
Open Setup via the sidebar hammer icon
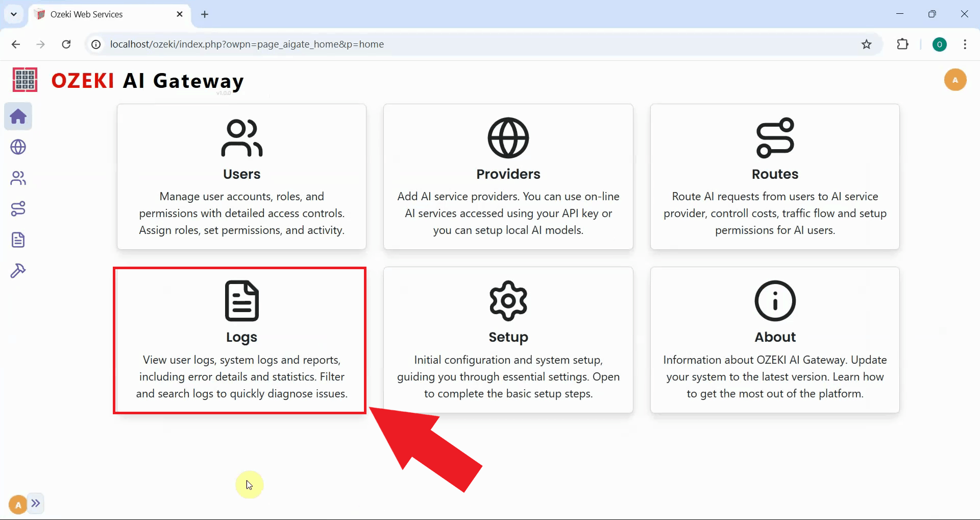[x=18, y=271]
